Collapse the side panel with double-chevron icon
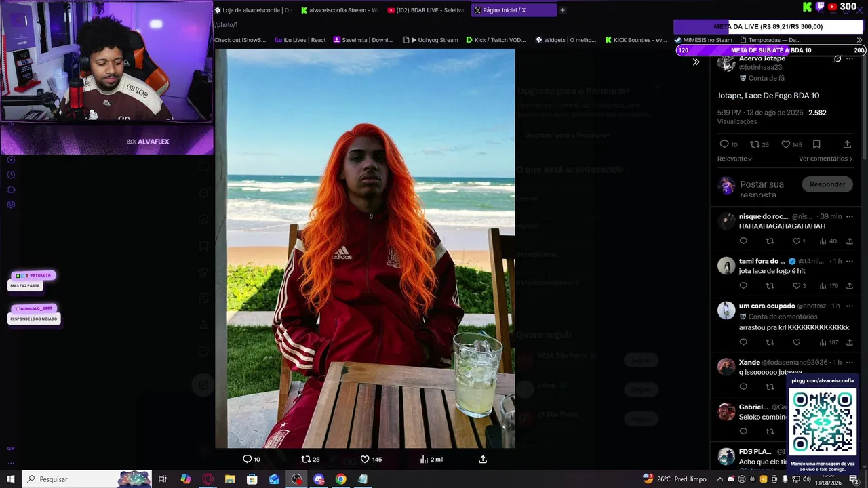This screenshot has height=488, width=868. 696,62
